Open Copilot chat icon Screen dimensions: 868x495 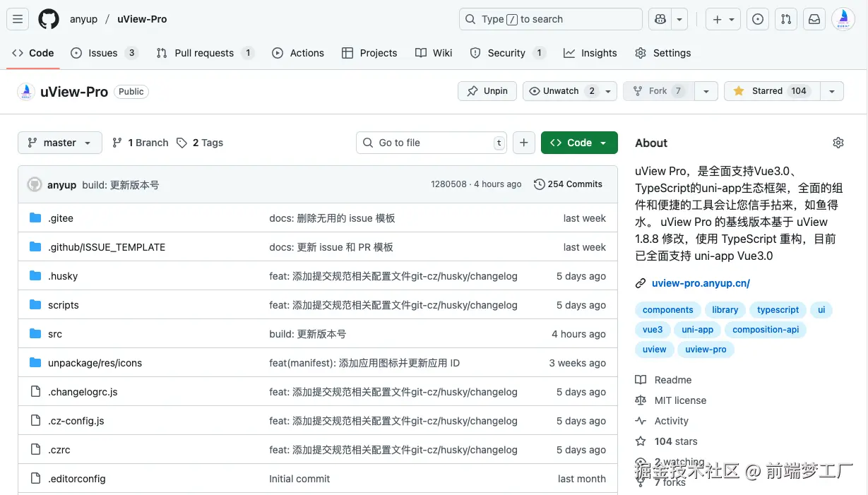660,19
